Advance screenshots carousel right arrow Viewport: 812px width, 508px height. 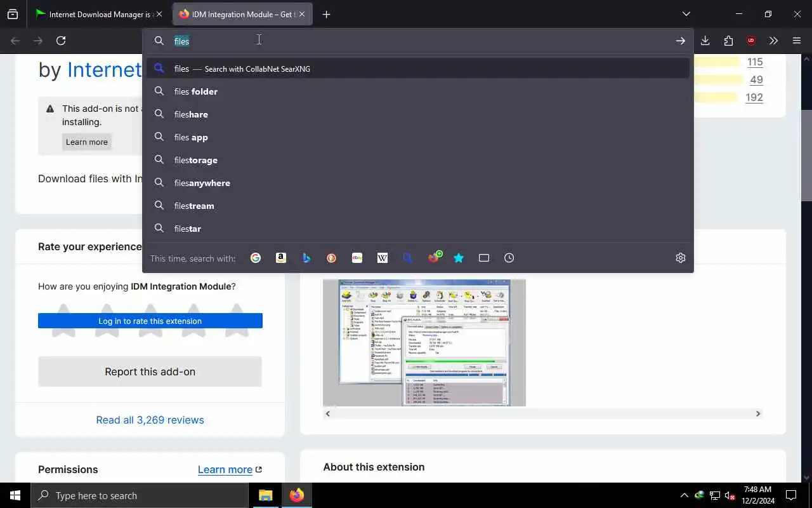pyautogui.click(x=757, y=413)
